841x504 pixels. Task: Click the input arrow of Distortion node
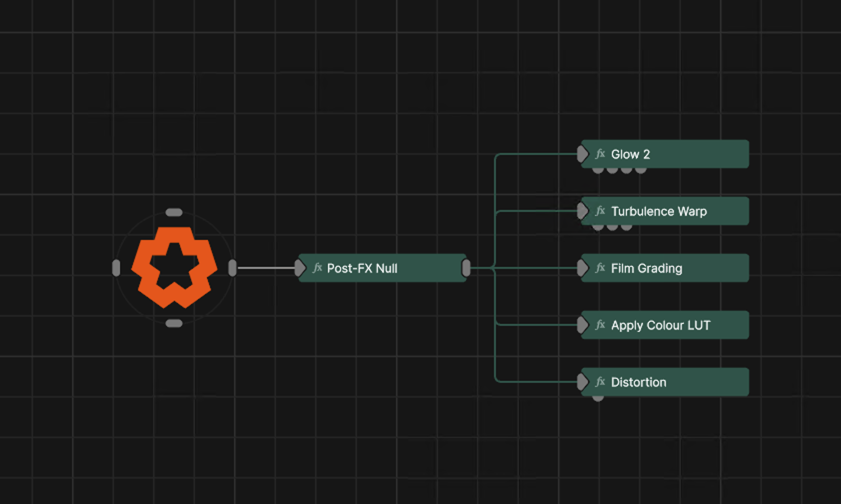click(x=582, y=382)
